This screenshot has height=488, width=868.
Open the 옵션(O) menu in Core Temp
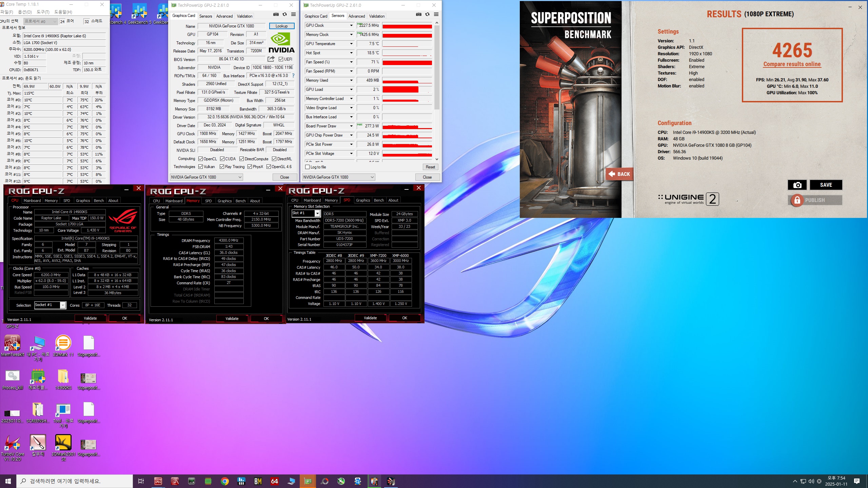point(25,12)
